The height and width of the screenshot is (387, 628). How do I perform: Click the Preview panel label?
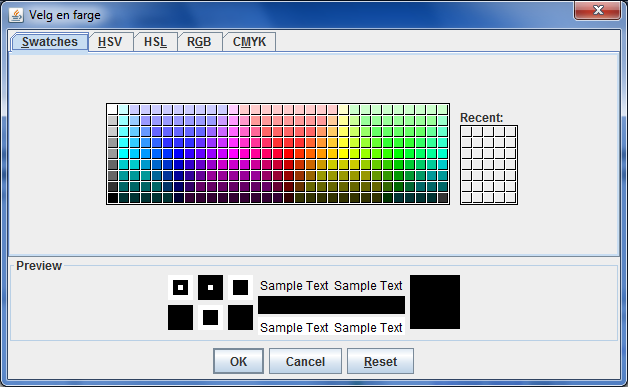coord(39,266)
